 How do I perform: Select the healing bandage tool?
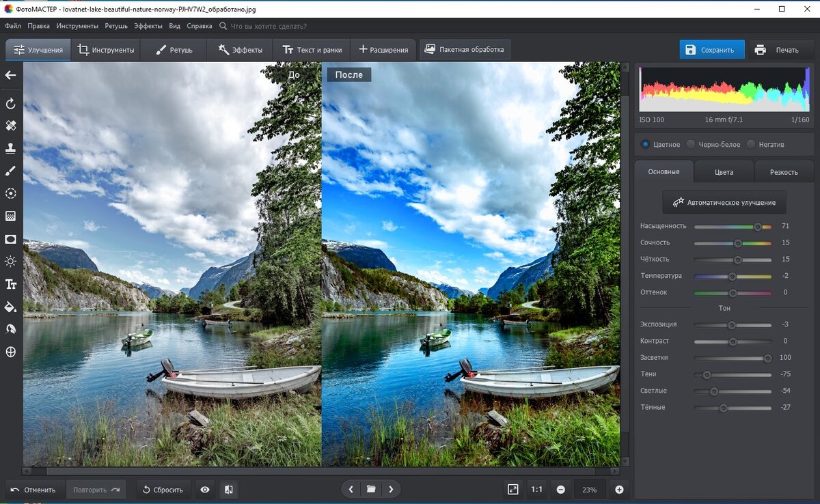point(10,126)
